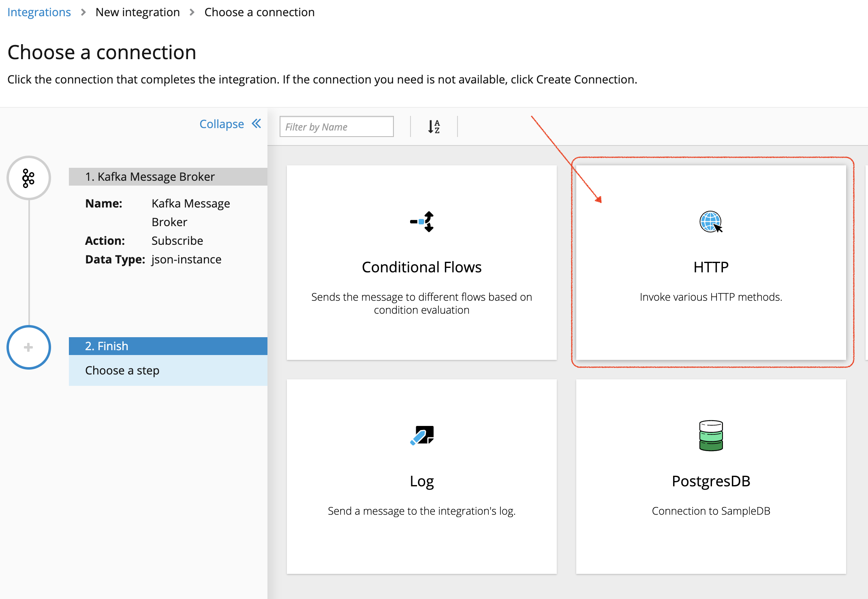Click the 'Data Type:' label

pyautogui.click(x=115, y=259)
